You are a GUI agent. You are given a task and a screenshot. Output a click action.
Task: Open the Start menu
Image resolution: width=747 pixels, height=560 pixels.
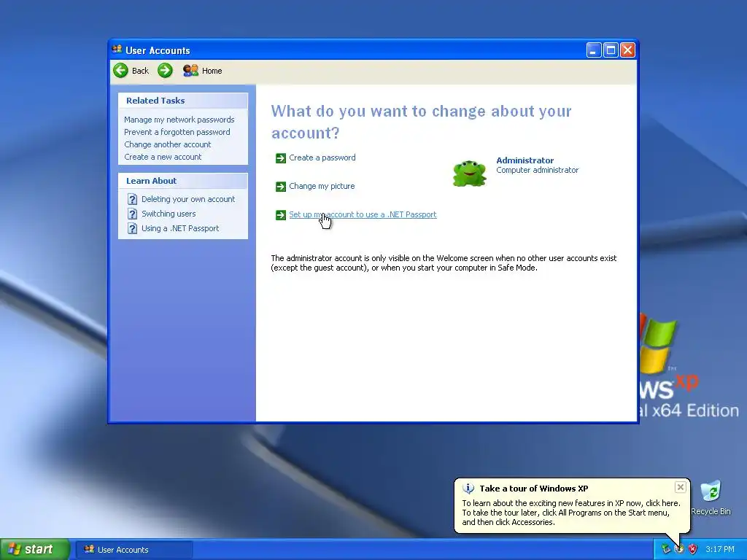click(35, 549)
